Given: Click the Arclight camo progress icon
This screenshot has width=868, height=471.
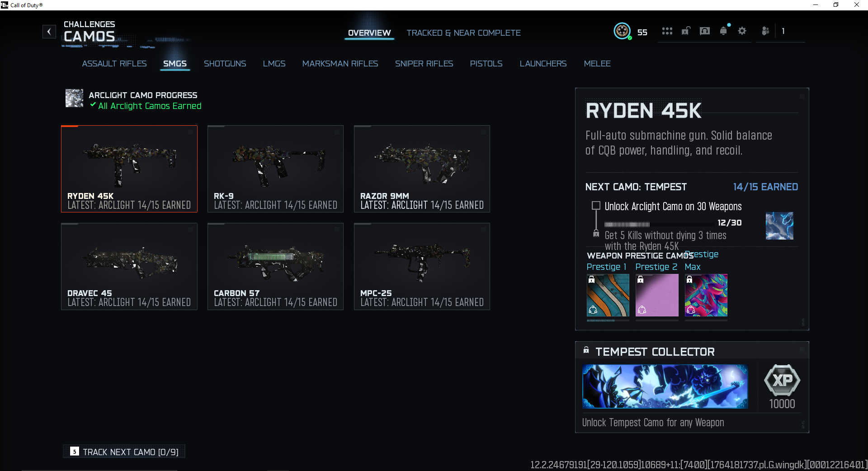Looking at the screenshot, I should (74, 98).
